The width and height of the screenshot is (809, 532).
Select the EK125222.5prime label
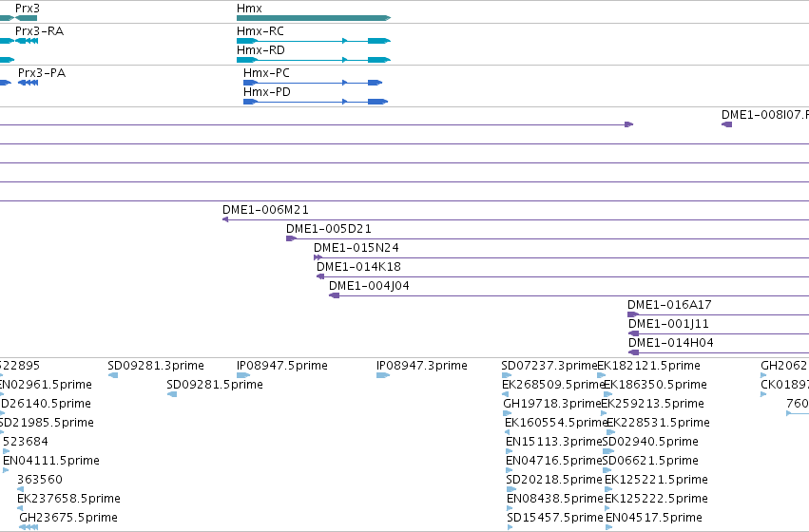(656, 500)
